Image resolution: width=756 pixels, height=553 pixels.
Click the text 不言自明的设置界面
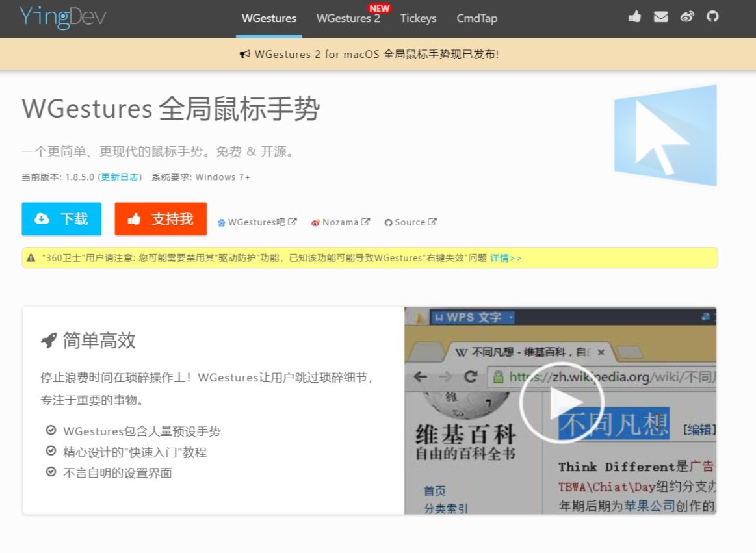click(x=118, y=473)
